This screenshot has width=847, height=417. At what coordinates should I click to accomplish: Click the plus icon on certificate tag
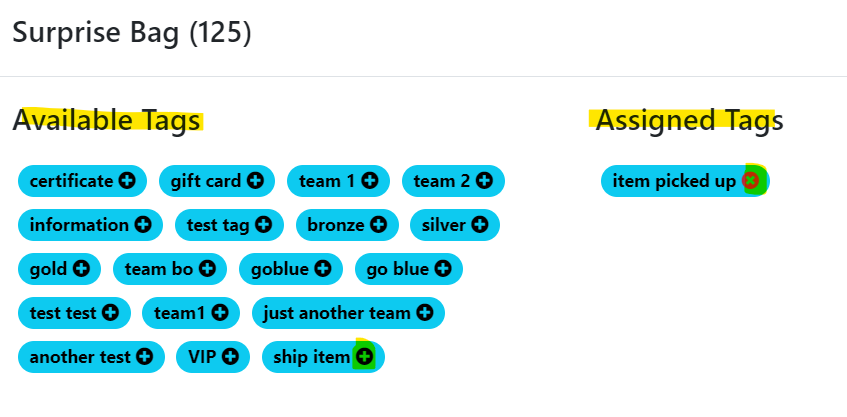point(127,181)
